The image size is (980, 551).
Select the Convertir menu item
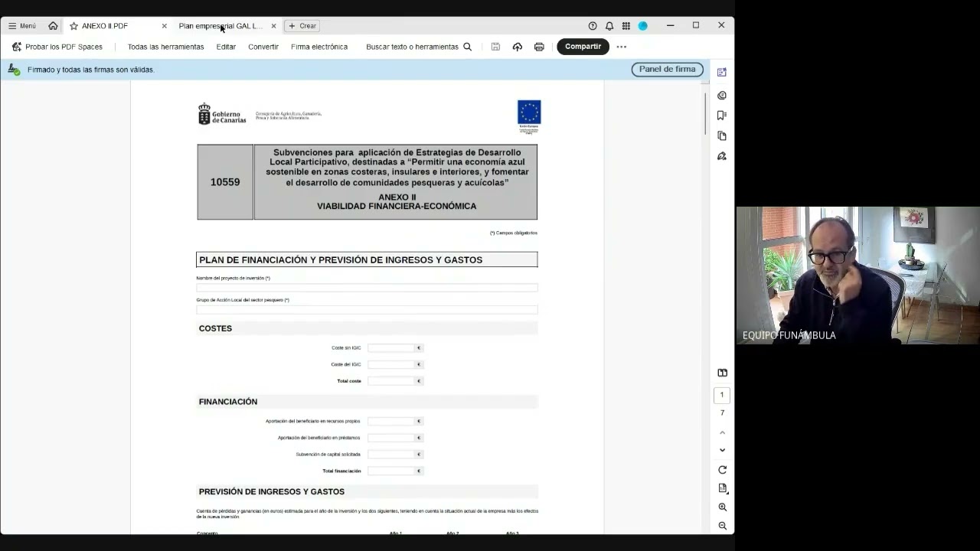click(263, 47)
